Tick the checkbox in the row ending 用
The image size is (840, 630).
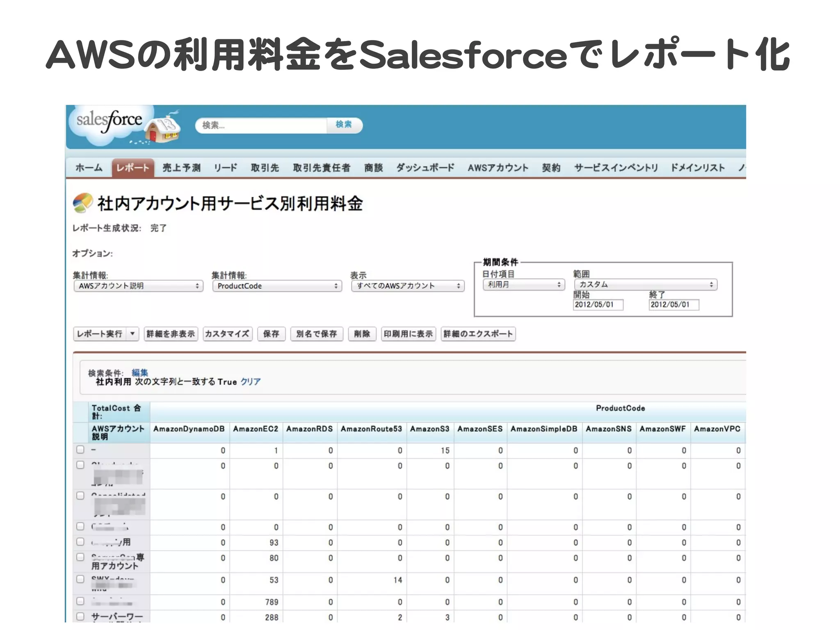click(x=80, y=542)
